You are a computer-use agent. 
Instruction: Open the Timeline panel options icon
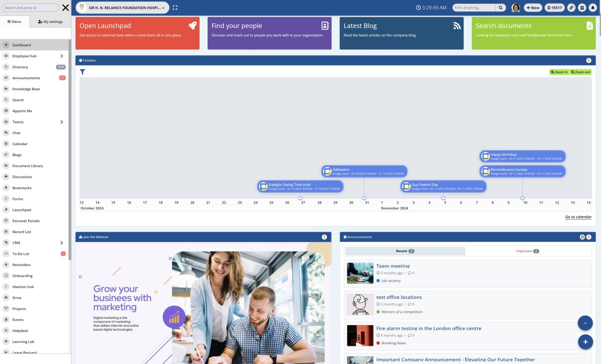click(x=589, y=60)
